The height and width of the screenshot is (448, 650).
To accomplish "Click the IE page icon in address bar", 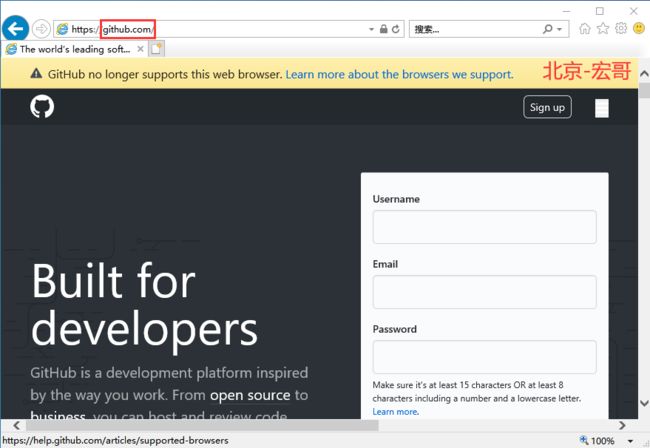I will click(x=62, y=29).
